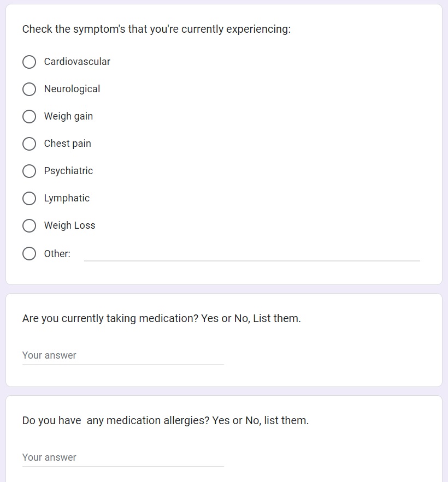
Task: Click the 'Are you currently taking medication' question text
Action: [x=161, y=318]
